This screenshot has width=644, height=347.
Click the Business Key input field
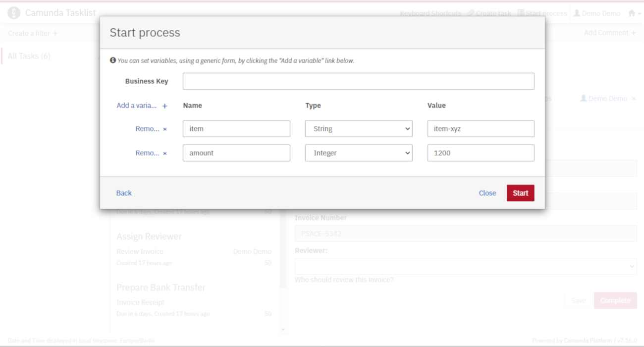click(x=358, y=81)
